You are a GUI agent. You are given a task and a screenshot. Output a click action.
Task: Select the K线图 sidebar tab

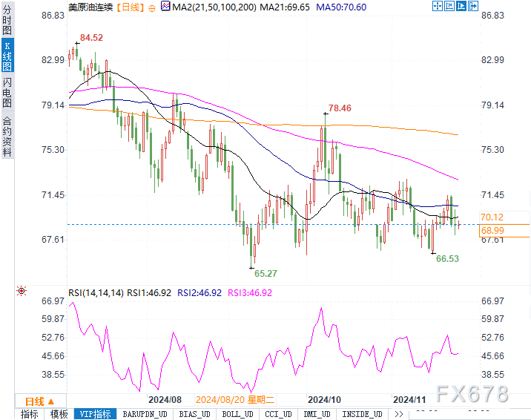[7, 56]
